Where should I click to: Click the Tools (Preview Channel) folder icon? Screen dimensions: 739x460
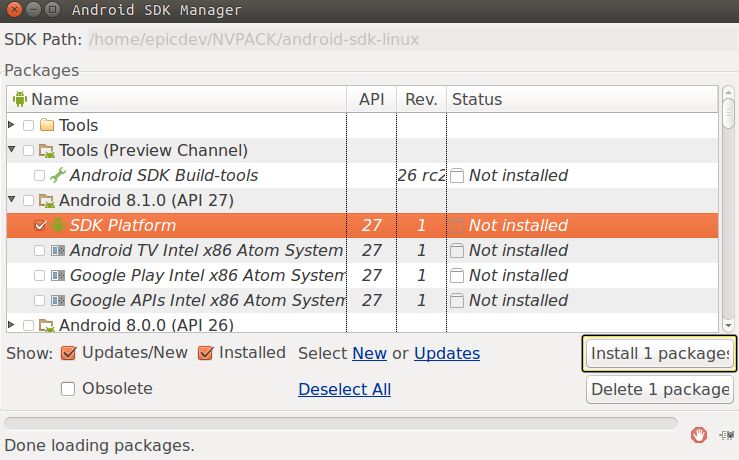(x=47, y=150)
